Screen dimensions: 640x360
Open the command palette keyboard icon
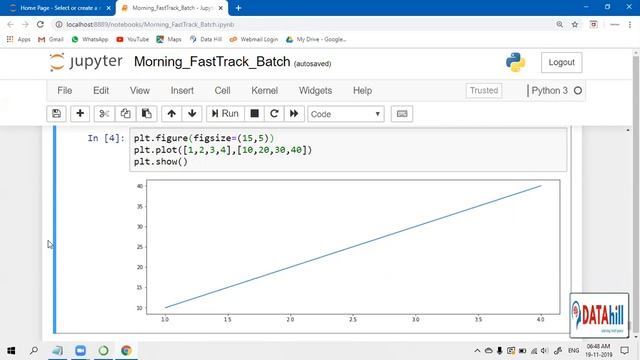click(x=402, y=114)
